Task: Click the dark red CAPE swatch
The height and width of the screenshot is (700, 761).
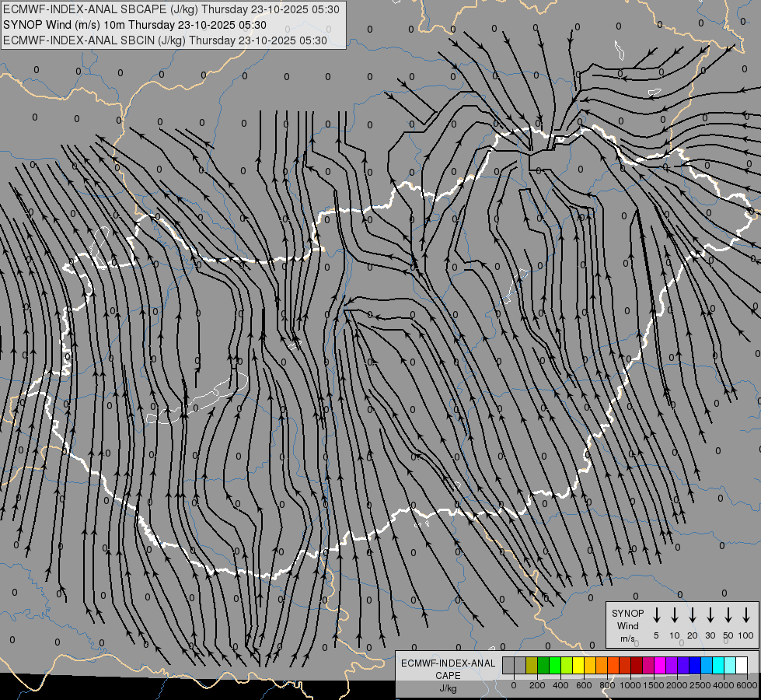Action: pos(637,665)
